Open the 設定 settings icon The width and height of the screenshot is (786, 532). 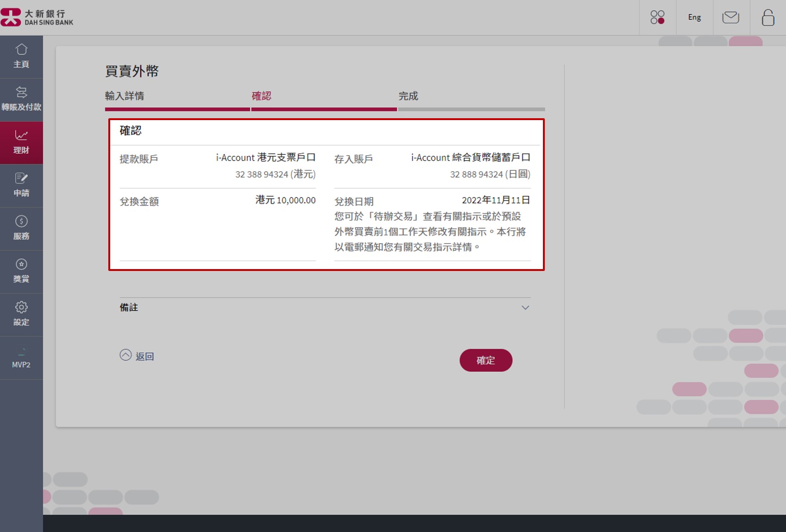[21, 314]
